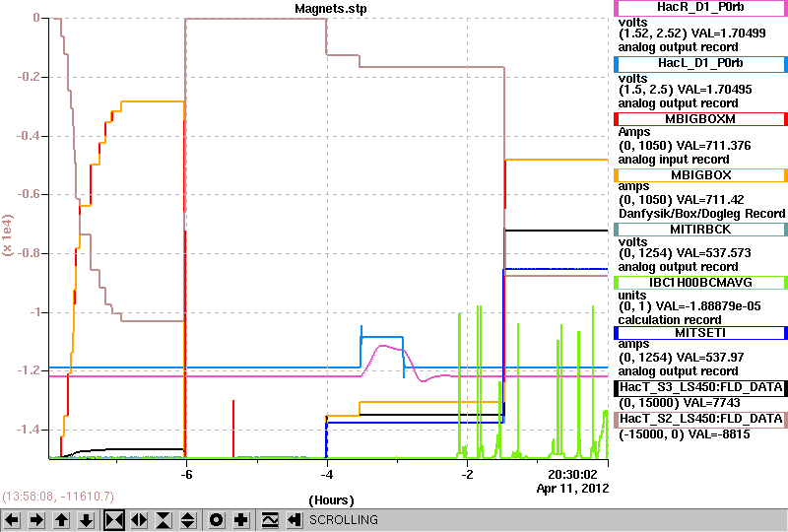Select the HacL_D1_P0rb curve legend
788x532 pixels.
[x=700, y=64]
